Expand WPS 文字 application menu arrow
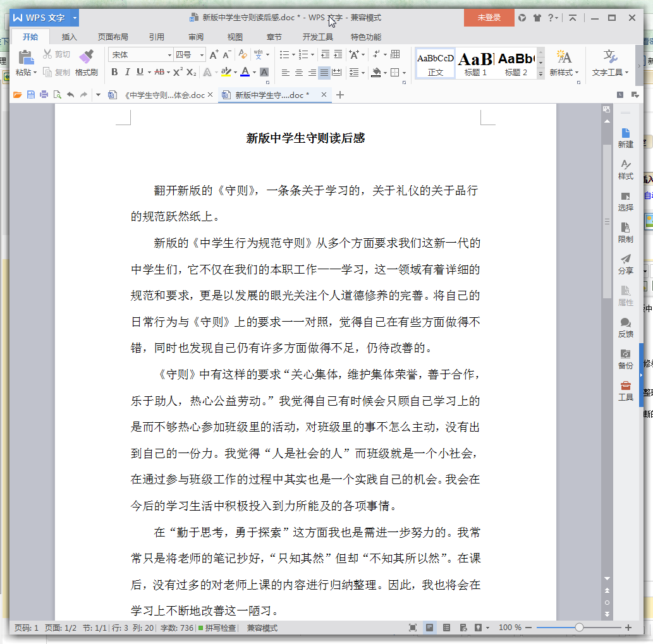The image size is (653, 644). coord(75,18)
